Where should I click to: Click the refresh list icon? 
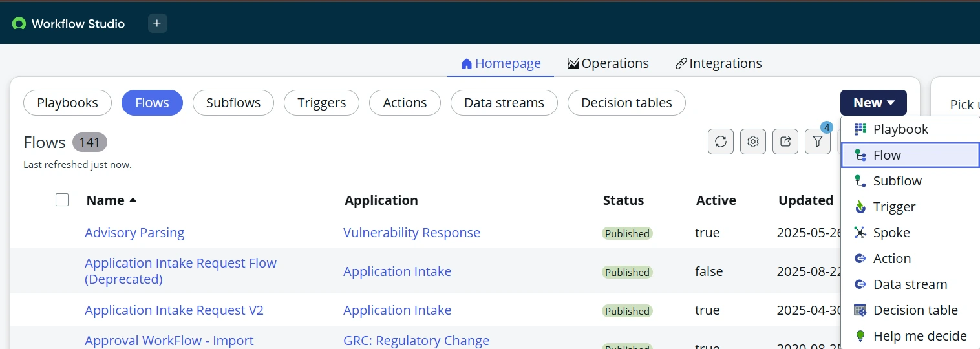pos(721,142)
